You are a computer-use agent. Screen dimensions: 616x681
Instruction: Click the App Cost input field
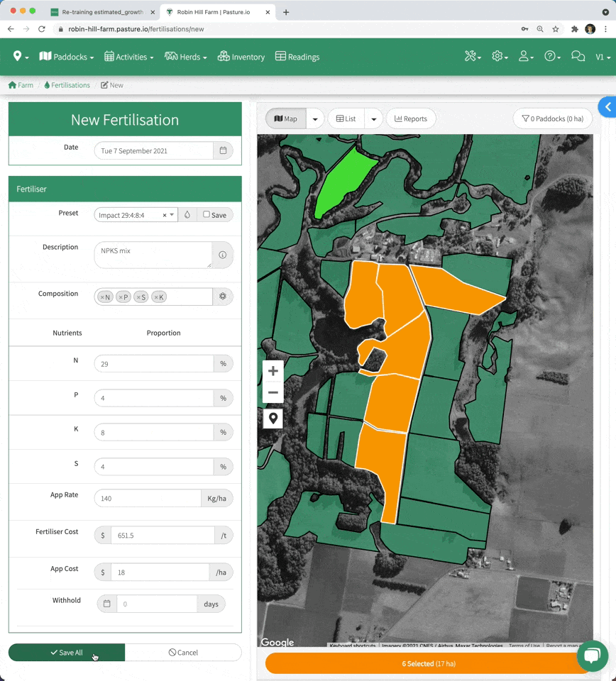pos(160,572)
